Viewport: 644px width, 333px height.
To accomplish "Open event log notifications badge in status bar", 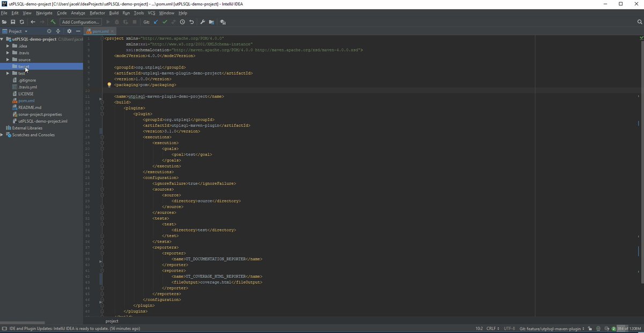I will click(613, 328).
